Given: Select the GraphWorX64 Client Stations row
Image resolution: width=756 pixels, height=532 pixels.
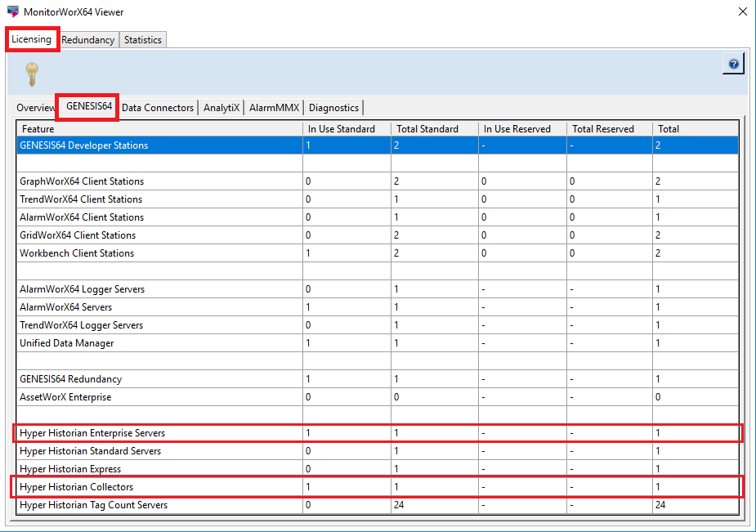Looking at the screenshot, I should click(x=378, y=181).
